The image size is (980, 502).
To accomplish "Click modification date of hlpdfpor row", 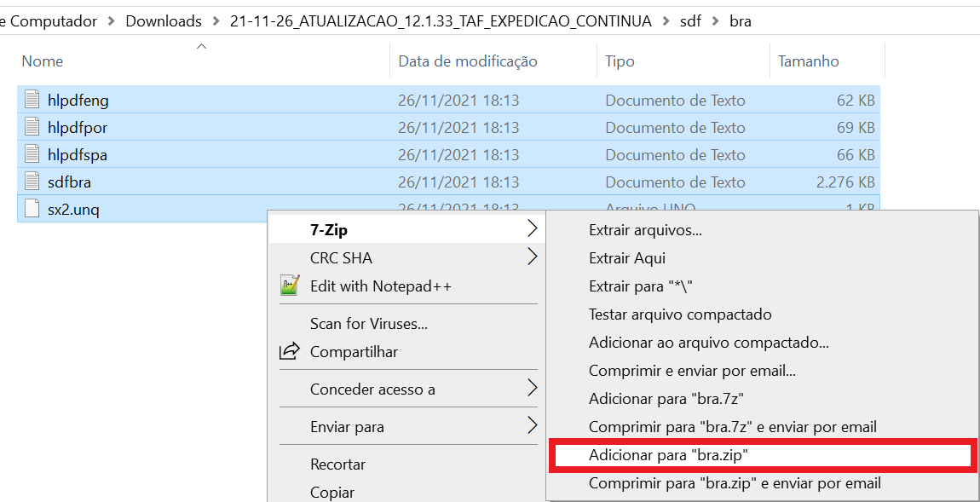I will coord(458,128).
